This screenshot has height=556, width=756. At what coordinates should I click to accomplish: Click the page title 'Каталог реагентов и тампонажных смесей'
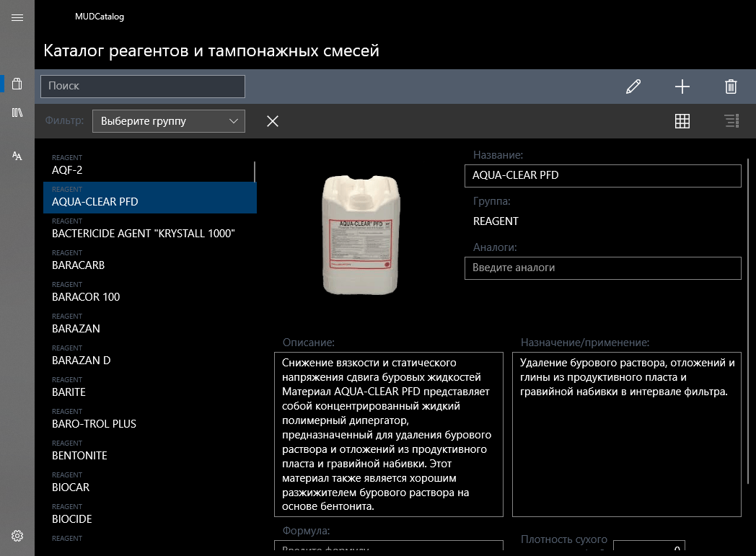(211, 50)
